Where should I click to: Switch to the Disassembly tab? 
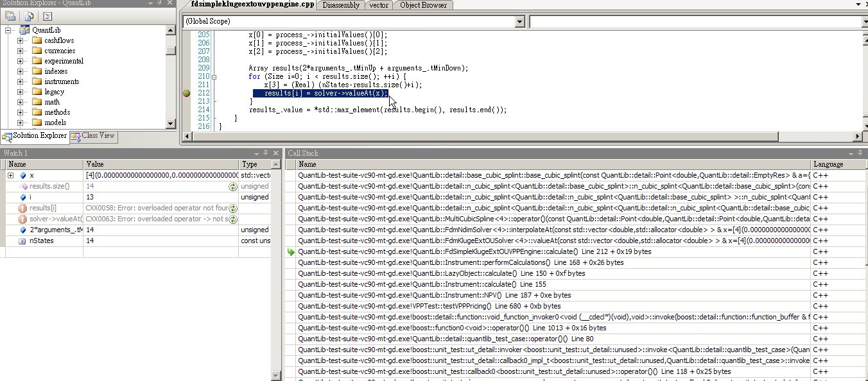(x=342, y=5)
